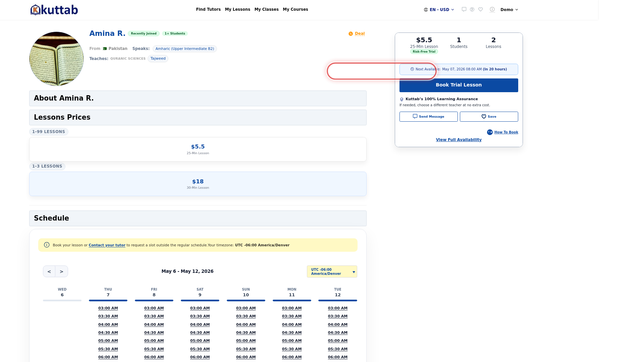
Task: Open the How To Book link
Action: [506, 132]
